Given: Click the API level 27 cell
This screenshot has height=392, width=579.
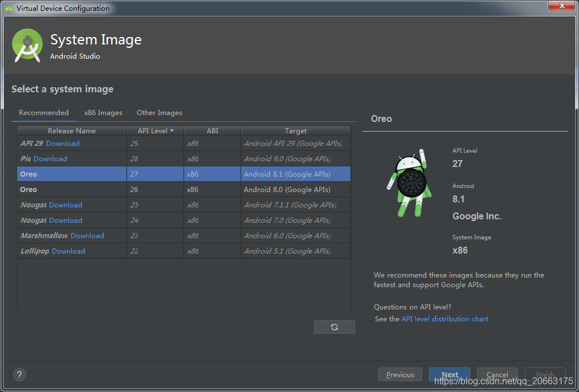Looking at the screenshot, I should pos(155,174).
